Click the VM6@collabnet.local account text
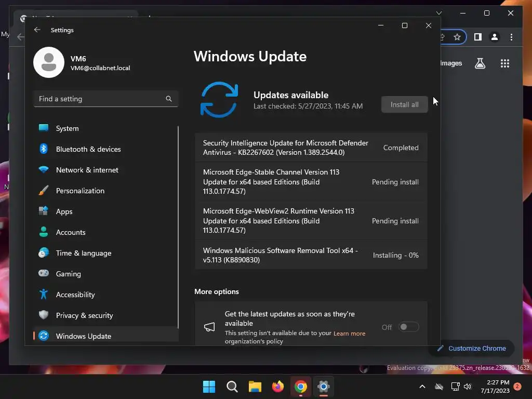Screen dimensions: 532x399 pyautogui.click(x=100, y=68)
